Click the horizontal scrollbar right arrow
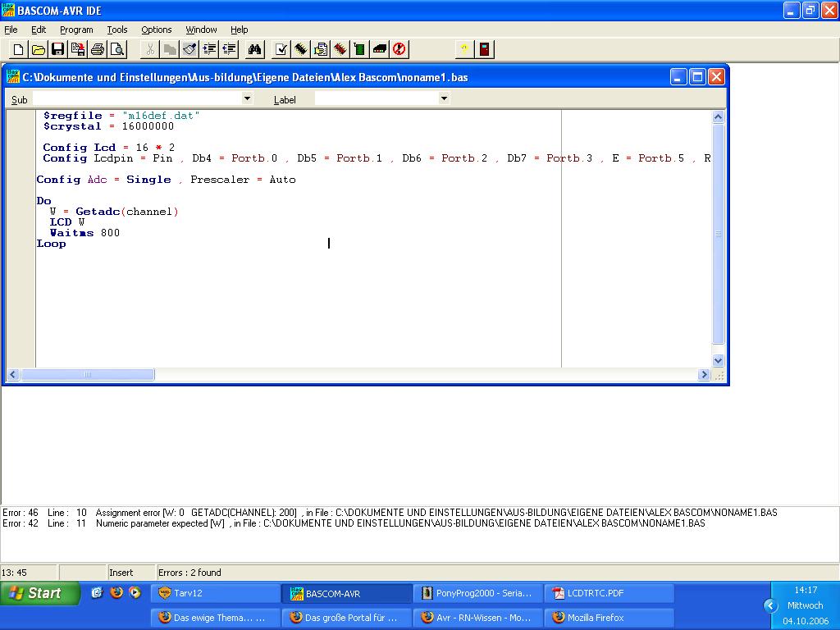This screenshot has width=840, height=630. point(705,374)
